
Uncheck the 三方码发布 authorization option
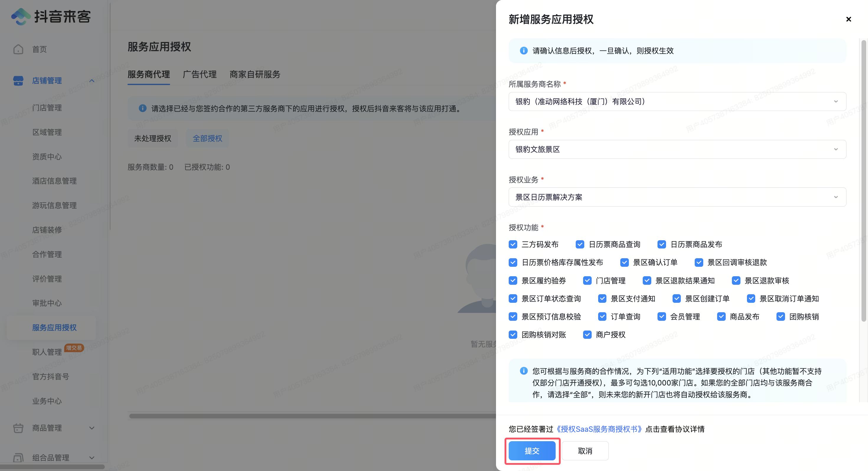click(x=513, y=244)
